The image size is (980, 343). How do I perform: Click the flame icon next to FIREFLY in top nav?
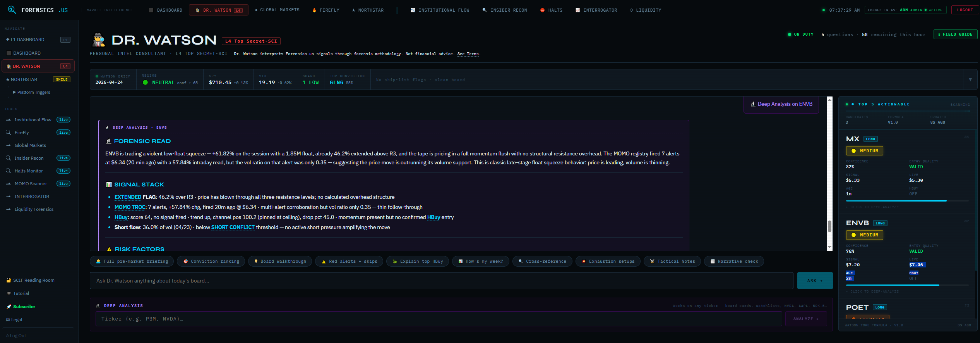[314, 10]
